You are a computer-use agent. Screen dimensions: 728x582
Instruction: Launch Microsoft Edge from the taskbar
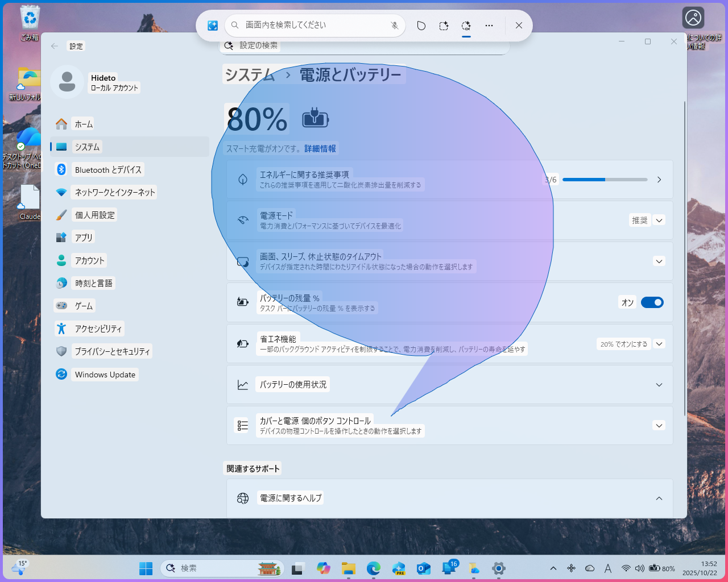coord(374,568)
